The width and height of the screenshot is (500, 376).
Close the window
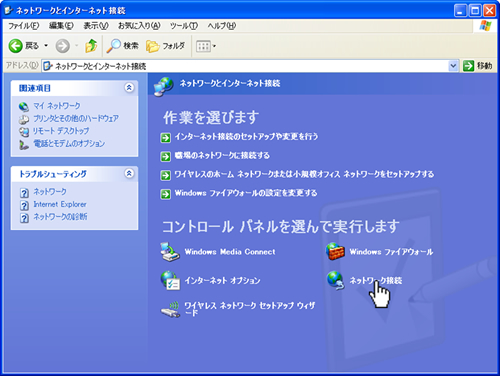click(x=490, y=11)
